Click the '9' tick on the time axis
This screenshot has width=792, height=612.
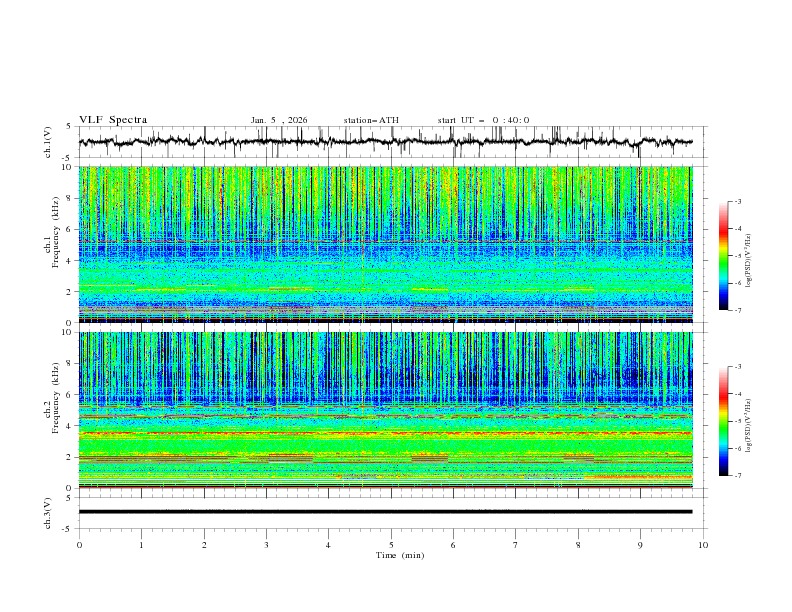click(x=640, y=545)
